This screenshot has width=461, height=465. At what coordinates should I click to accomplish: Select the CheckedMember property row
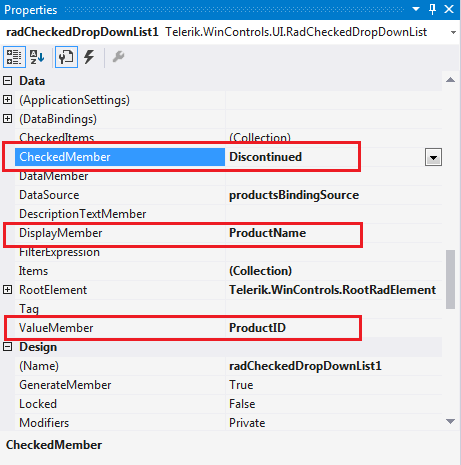(x=120, y=157)
